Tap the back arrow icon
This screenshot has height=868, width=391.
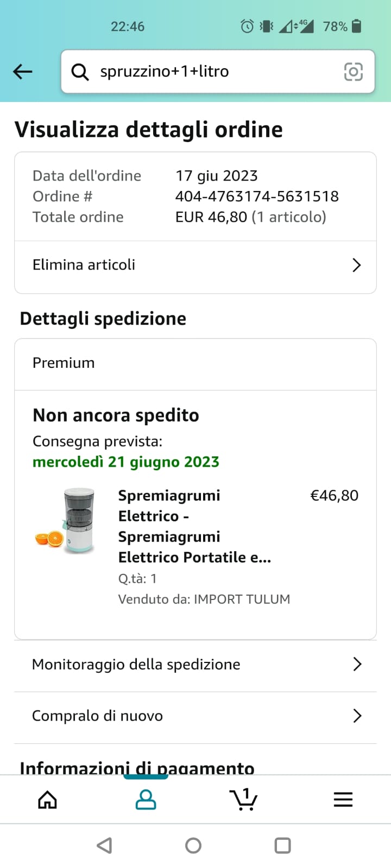[x=23, y=72]
